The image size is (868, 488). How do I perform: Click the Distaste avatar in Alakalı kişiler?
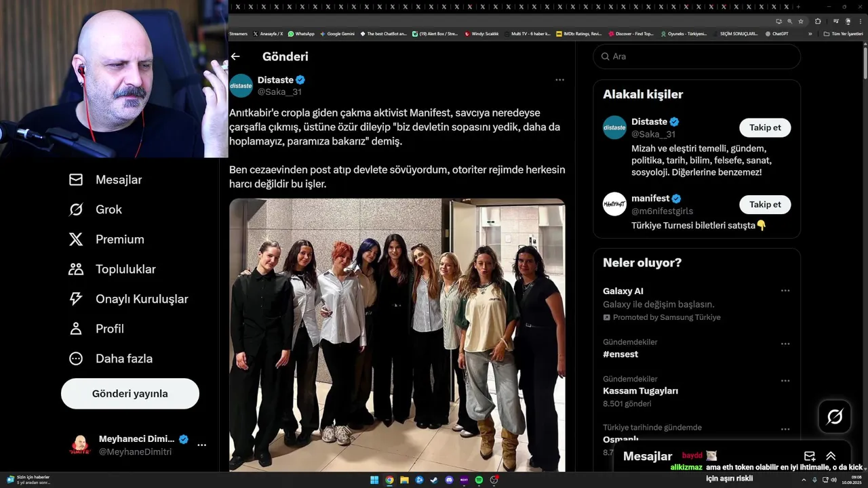(x=614, y=127)
